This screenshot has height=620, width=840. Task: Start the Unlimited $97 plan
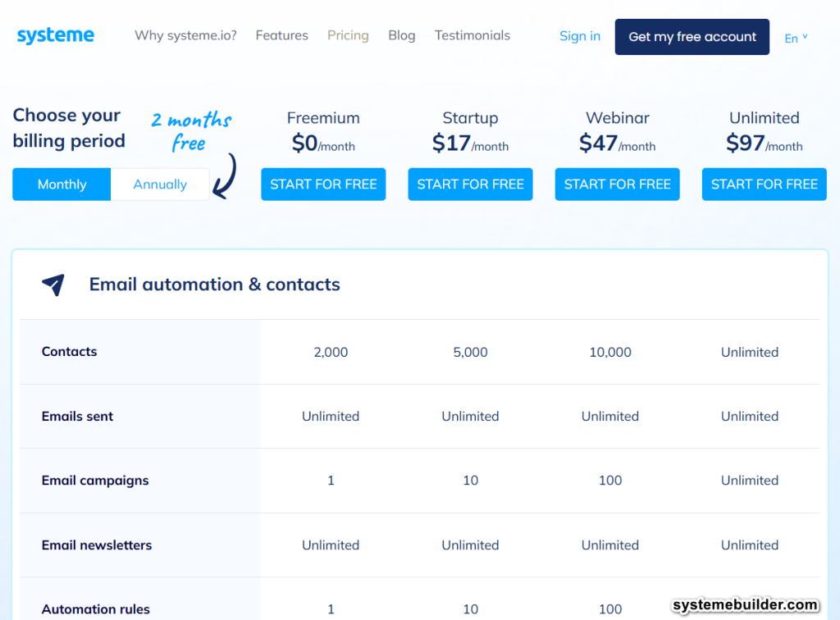tap(764, 184)
